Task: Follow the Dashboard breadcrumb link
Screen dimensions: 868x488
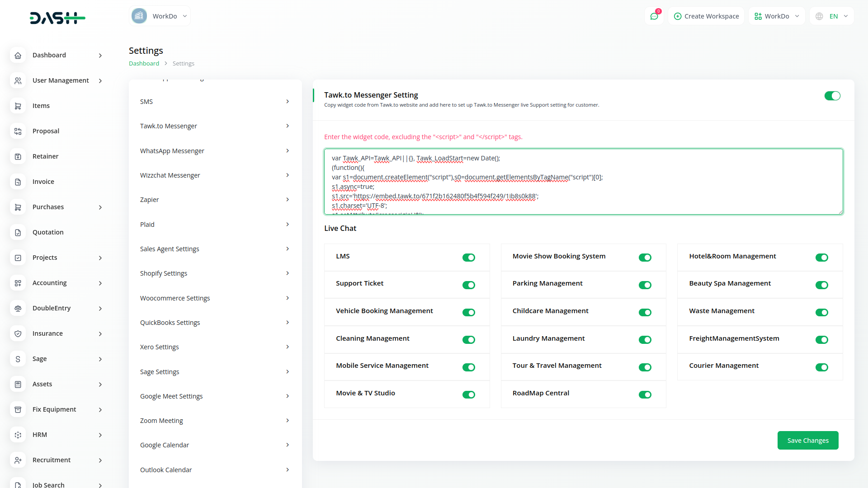Action: pyautogui.click(x=144, y=64)
